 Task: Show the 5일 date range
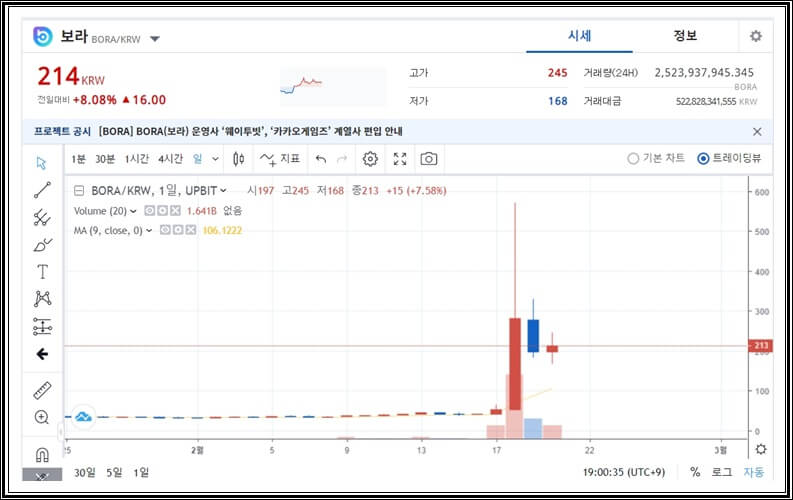pyautogui.click(x=114, y=473)
